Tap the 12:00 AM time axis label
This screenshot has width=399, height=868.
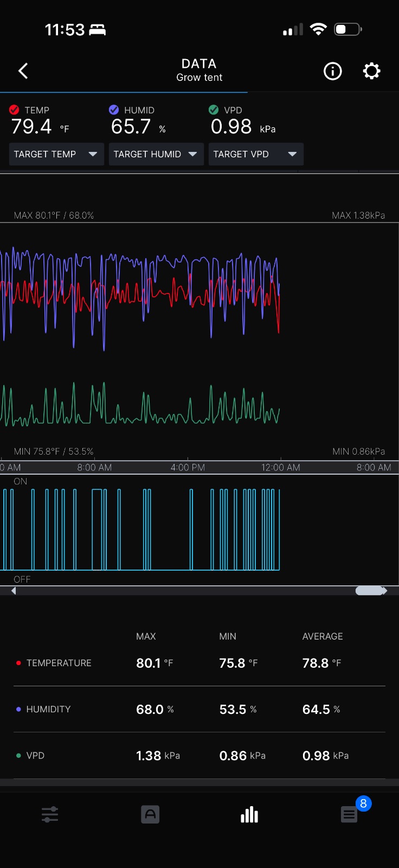pyautogui.click(x=280, y=468)
